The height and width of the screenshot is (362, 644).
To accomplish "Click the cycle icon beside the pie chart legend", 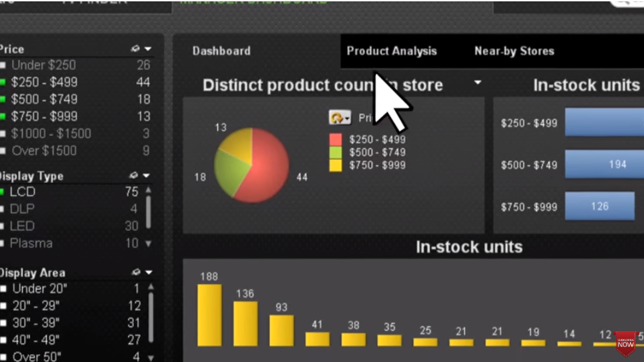I will click(340, 118).
